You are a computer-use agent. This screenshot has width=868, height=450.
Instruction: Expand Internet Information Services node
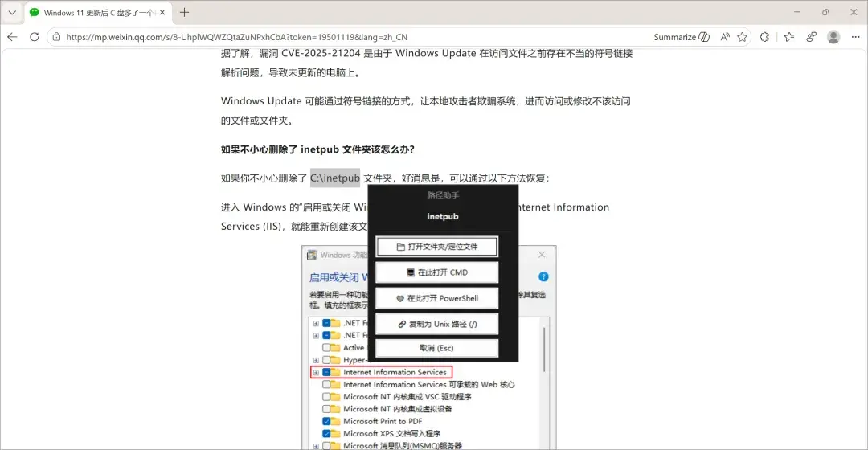tap(316, 372)
